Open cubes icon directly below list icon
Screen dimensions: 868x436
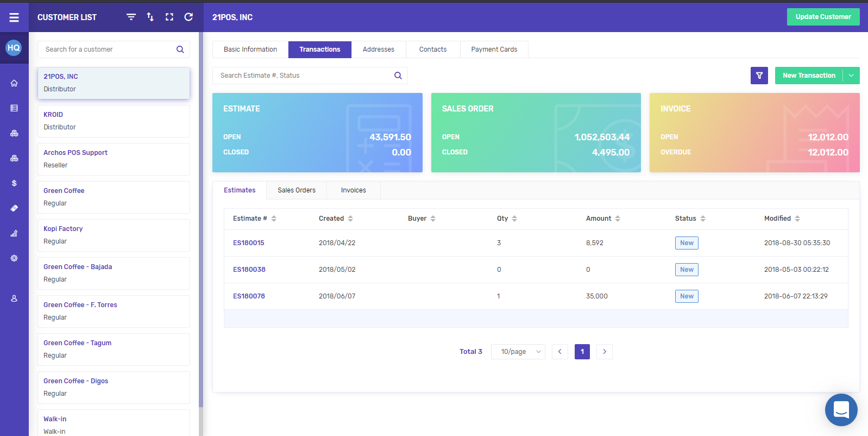coord(14,133)
